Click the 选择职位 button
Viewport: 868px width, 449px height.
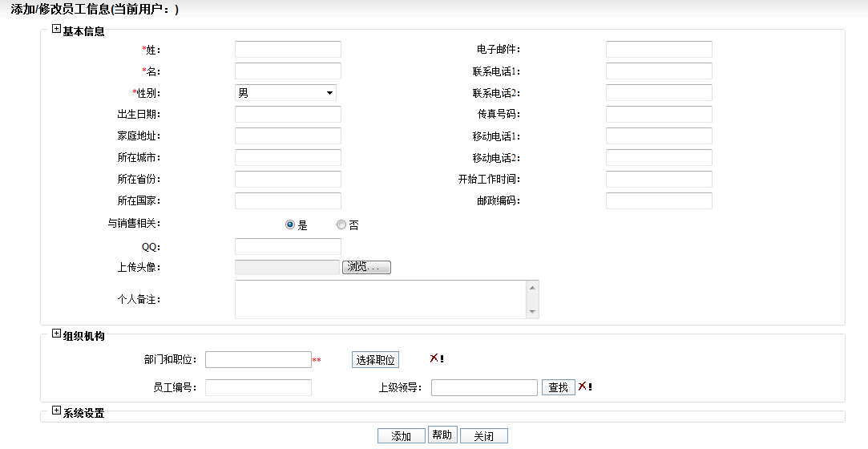[376, 360]
